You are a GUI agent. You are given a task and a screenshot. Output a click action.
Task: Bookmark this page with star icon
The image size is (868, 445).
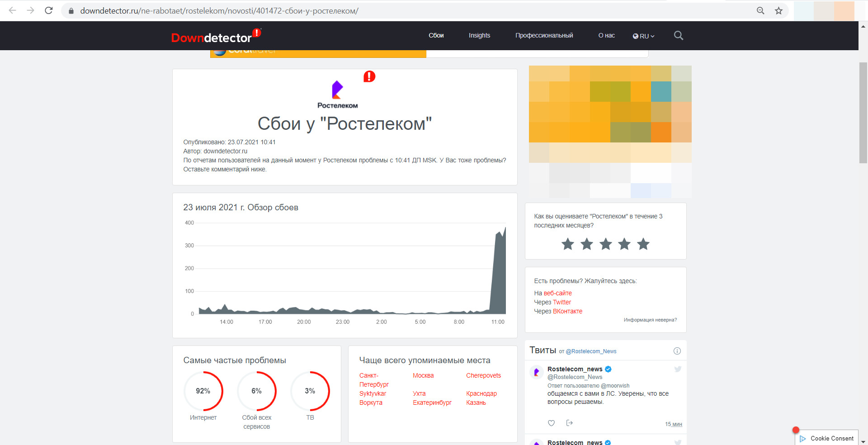(x=778, y=10)
